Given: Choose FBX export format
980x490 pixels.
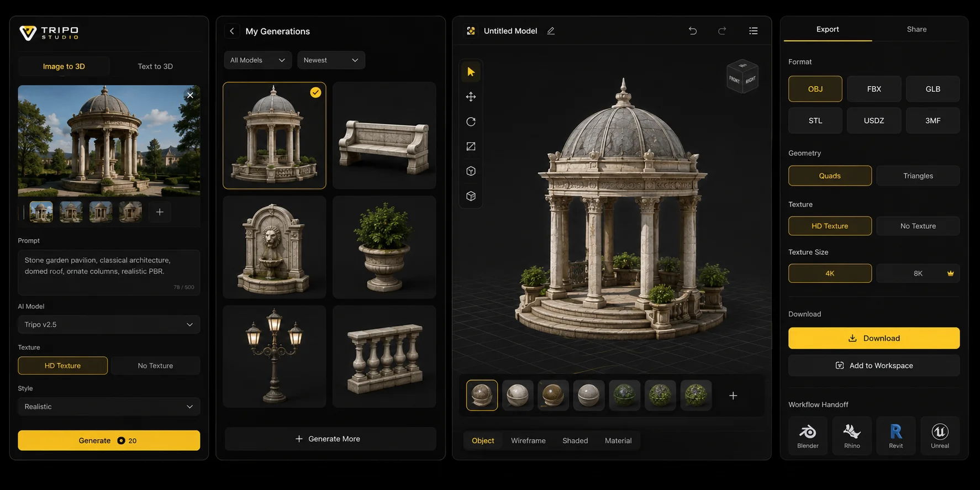Looking at the screenshot, I should click(x=874, y=89).
